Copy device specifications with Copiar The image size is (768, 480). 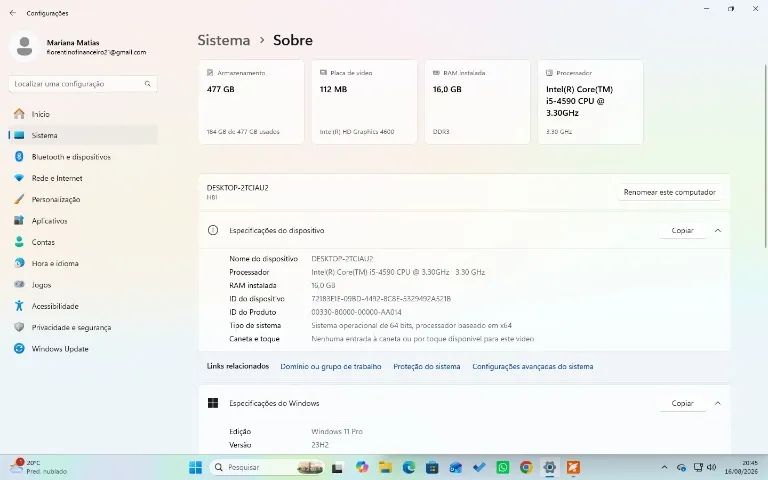pyautogui.click(x=682, y=230)
